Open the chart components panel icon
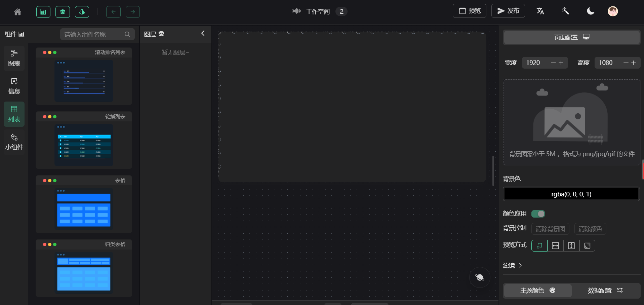 43,11
